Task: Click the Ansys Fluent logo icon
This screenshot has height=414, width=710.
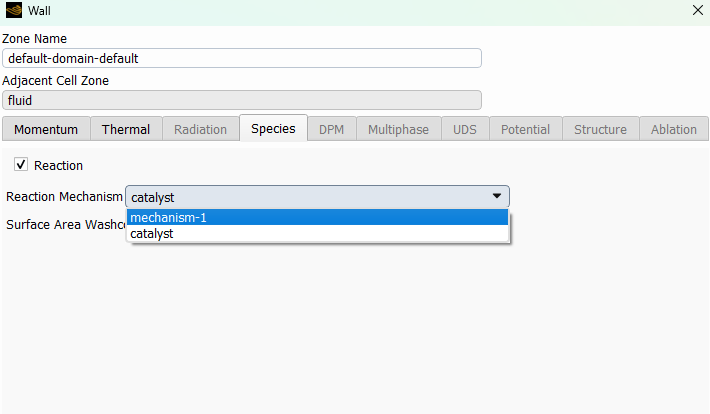Action: tap(13, 10)
